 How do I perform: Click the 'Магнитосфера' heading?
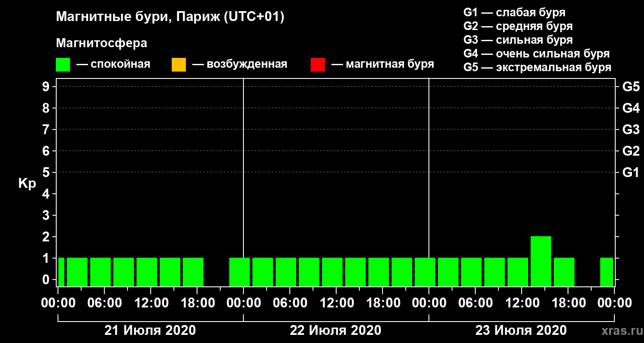pos(101,44)
